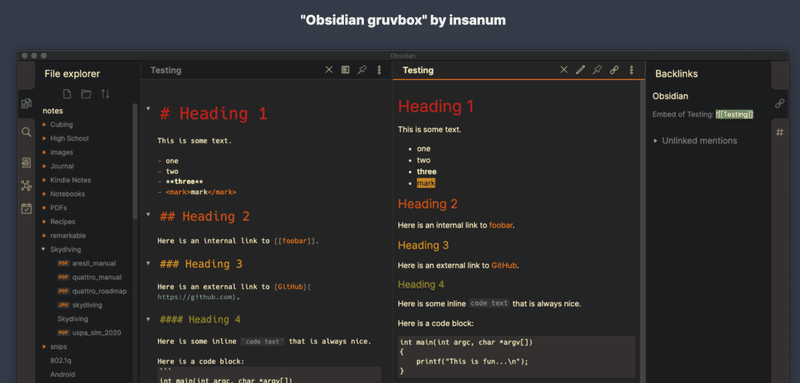Close the left Testing editor pane
The height and width of the screenshot is (383, 800).
click(329, 70)
